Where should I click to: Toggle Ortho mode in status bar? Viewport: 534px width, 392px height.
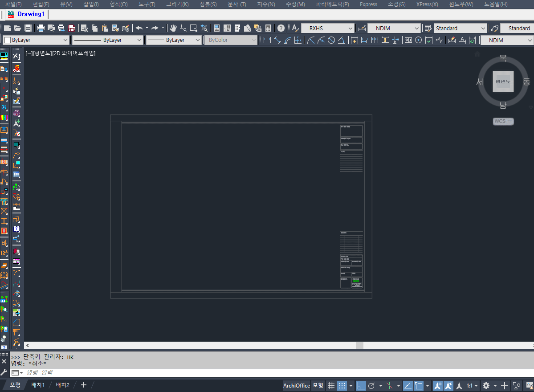(361, 385)
